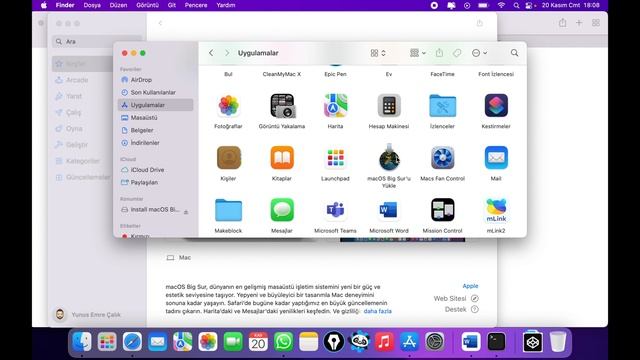640x360 pixels.
Task: Click Yunus Emre Çalık account in App Store
Action: pos(87,315)
